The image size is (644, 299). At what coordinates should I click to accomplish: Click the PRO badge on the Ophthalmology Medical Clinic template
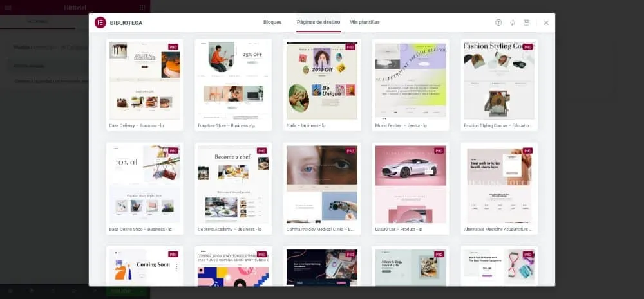tap(350, 150)
